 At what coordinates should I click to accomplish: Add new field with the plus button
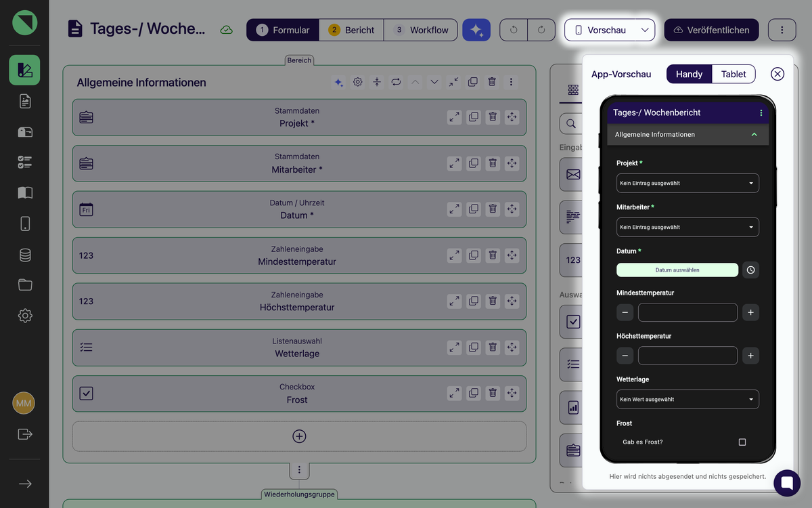[x=299, y=436]
